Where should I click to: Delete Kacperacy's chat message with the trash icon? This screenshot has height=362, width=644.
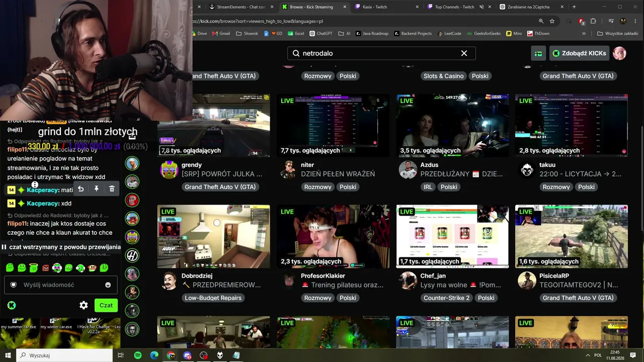coord(112,189)
